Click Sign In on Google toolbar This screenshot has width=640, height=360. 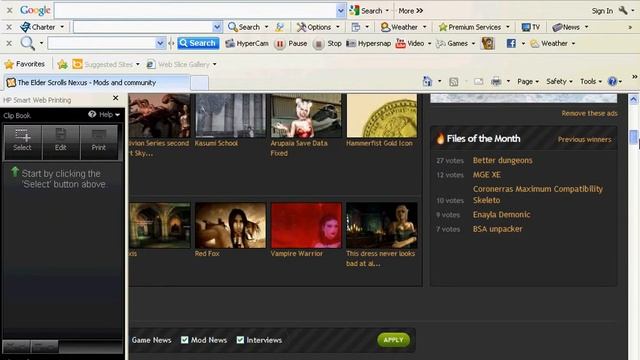(x=602, y=11)
